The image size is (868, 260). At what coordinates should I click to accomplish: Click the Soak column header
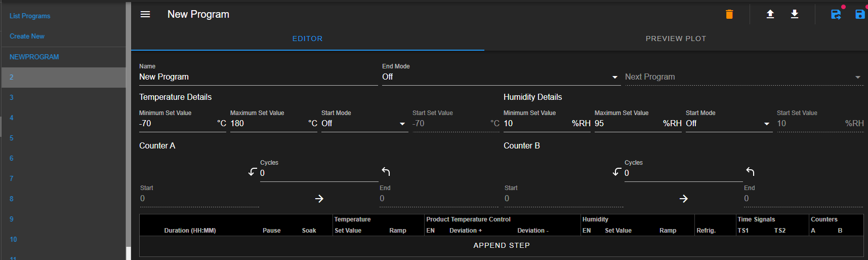309,231
